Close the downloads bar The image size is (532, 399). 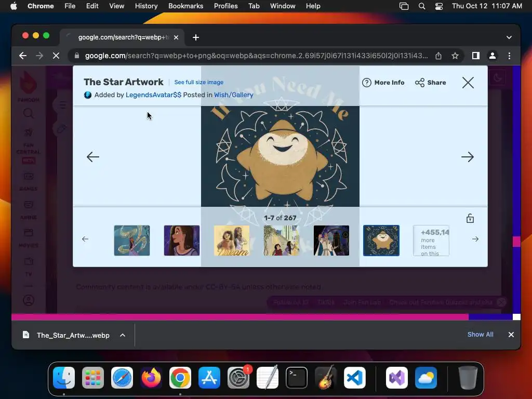511,335
